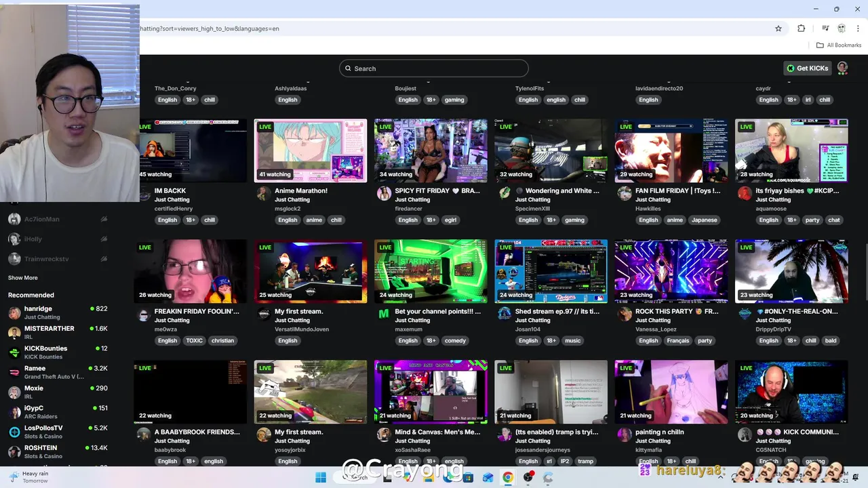Open ROCK THIS PARTY stream thumbnail
868x488 pixels.
pos(671,271)
